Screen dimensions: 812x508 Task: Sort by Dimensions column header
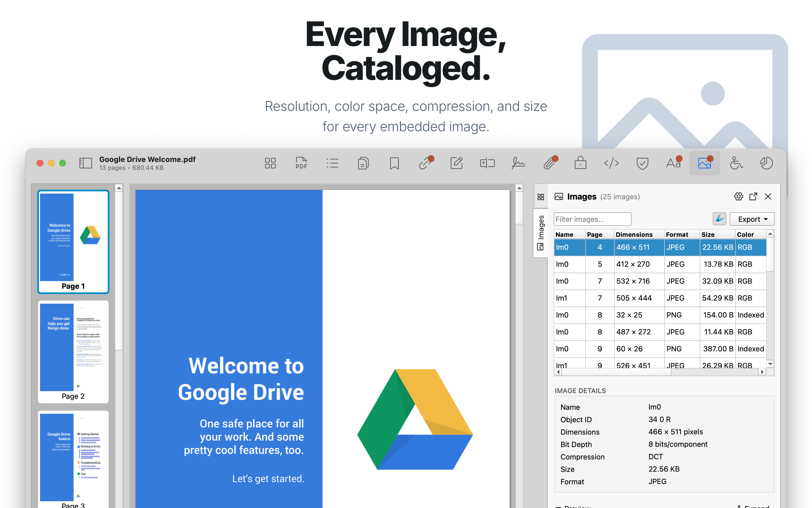click(x=639, y=234)
